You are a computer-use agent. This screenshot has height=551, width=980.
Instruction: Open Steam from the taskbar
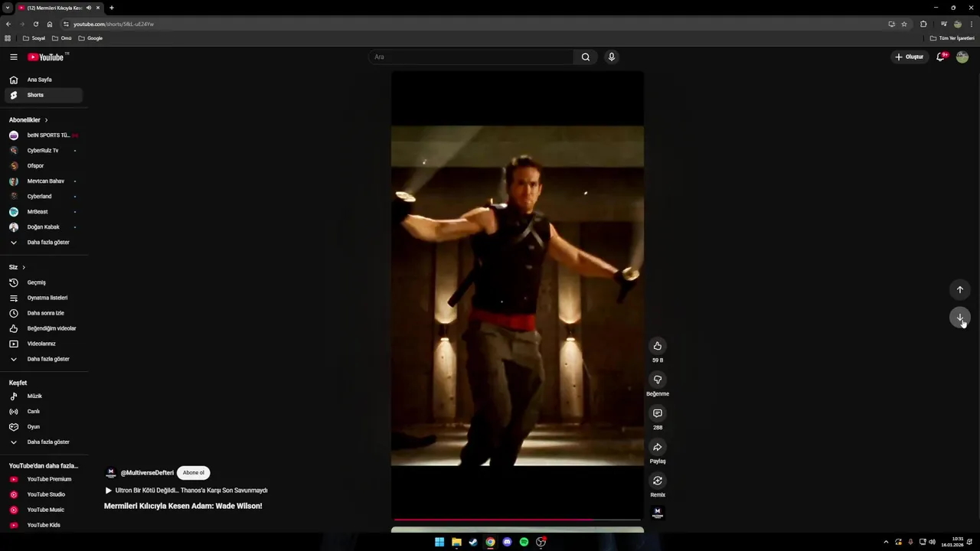click(473, 542)
